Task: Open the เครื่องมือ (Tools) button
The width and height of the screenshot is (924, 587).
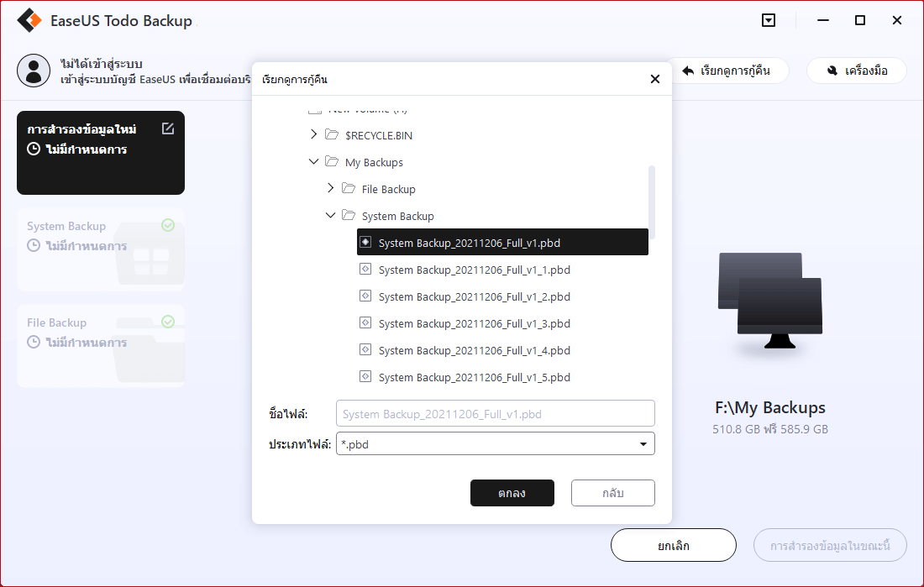Action: (x=857, y=71)
